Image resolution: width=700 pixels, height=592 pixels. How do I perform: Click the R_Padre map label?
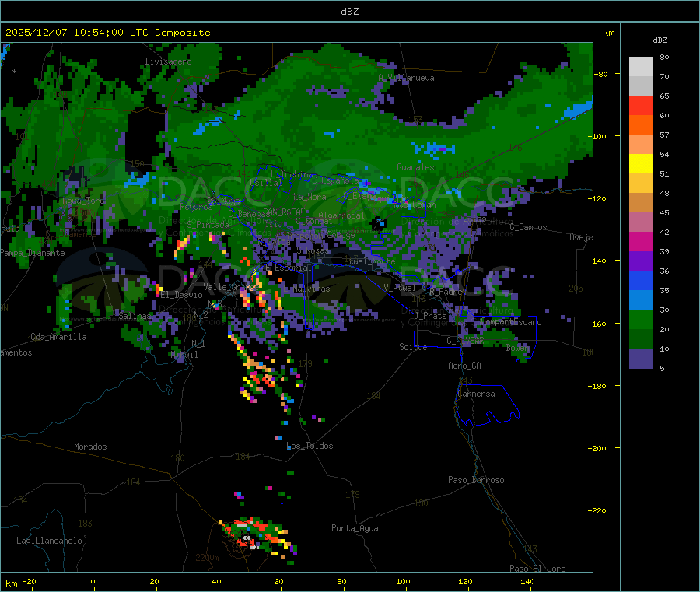tap(446, 292)
